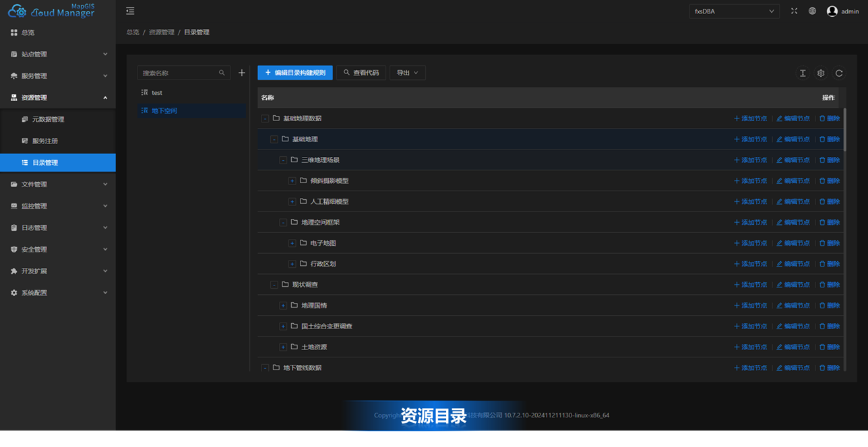868x447 pixels.
Task: Open the language globe icon
Action: [x=812, y=11]
